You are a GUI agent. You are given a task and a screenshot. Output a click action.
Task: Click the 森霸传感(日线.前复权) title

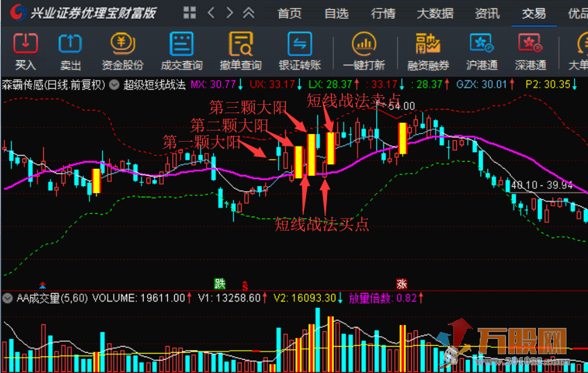53,85
